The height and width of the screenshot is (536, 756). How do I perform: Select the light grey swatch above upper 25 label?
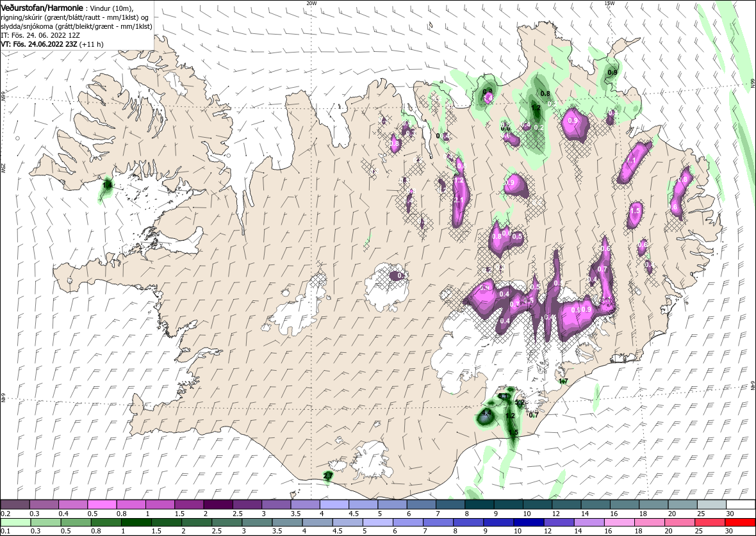pyautogui.click(x=712, y=505)
